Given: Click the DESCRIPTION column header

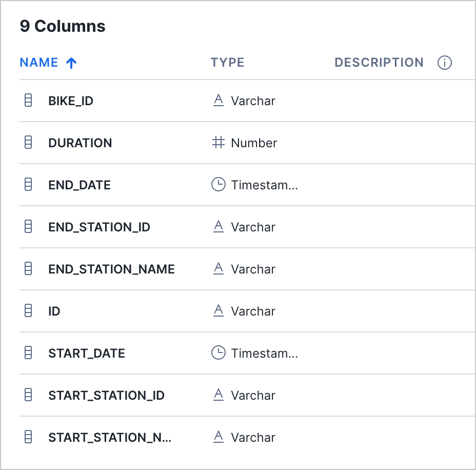Looking at the screenshot, I should click(x=379, y=63).
